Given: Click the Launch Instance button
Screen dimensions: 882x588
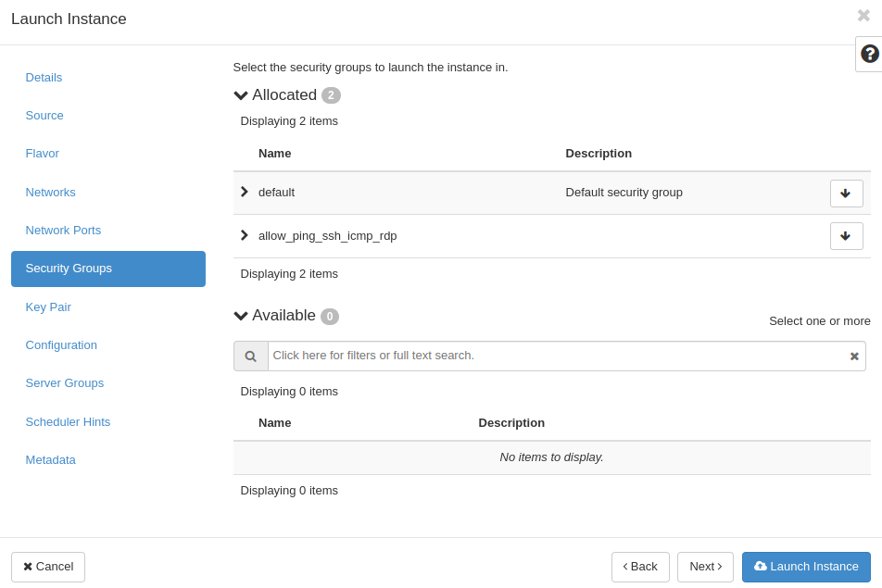Looking at the screenshot, I should pyautogui.click(x=806, y=567).
